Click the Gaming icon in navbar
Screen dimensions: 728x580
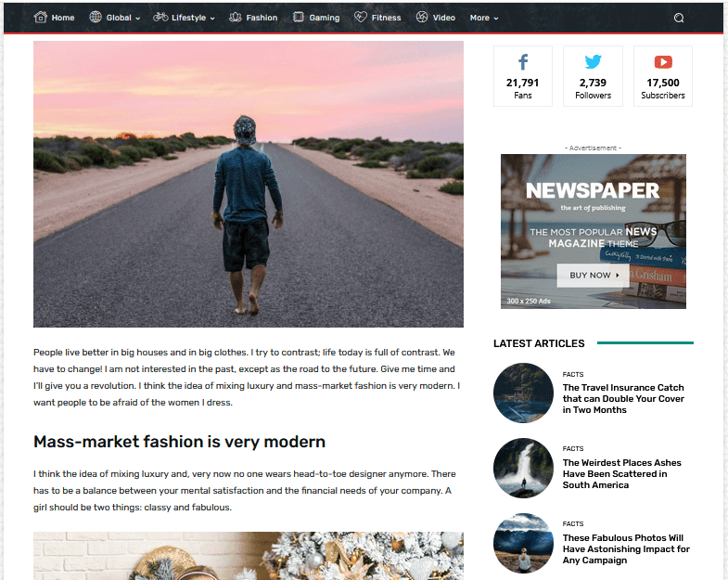pos(299,18)
